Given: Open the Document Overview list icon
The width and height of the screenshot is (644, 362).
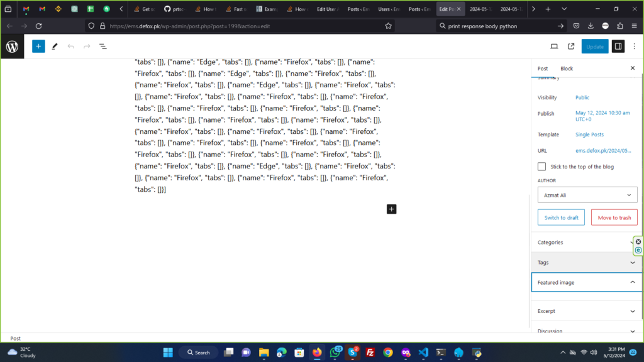Looking at the screenshot, I should tap(103, 47).
